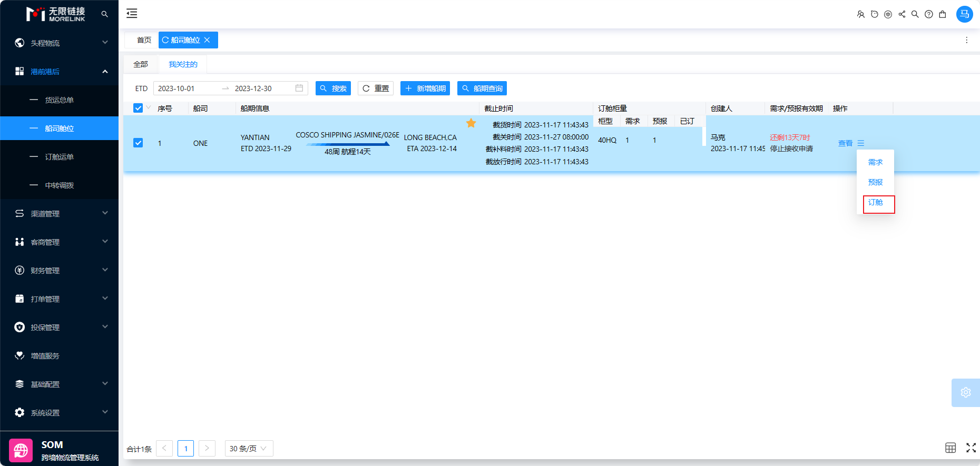Open 订舱运单 in sidebar
Screen dimensions: 980x466
click(59, 156)
